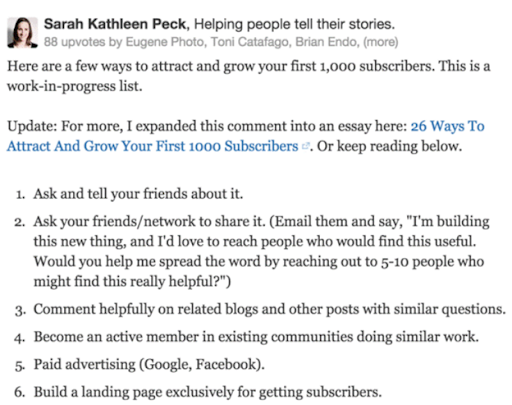View upvoter Toni Catafago's profile
This screenshot has width=512, height=405.
(x=249, y=42)
